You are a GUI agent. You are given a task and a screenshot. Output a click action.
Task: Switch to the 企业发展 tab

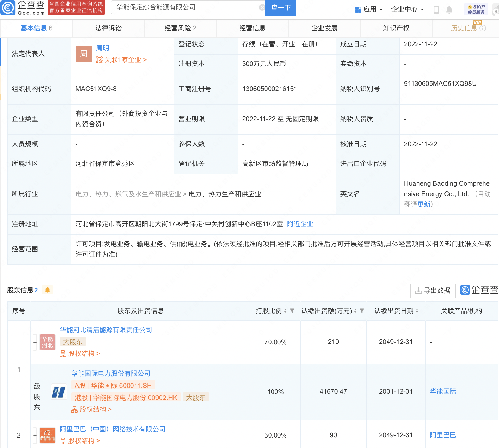[x=324, y=28]
